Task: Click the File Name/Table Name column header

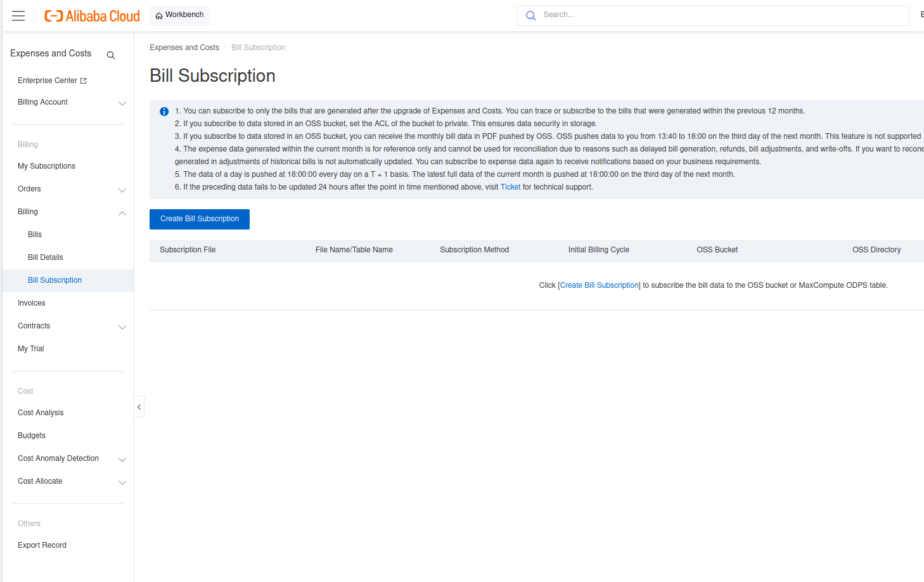Action: (x=354, y=250)
